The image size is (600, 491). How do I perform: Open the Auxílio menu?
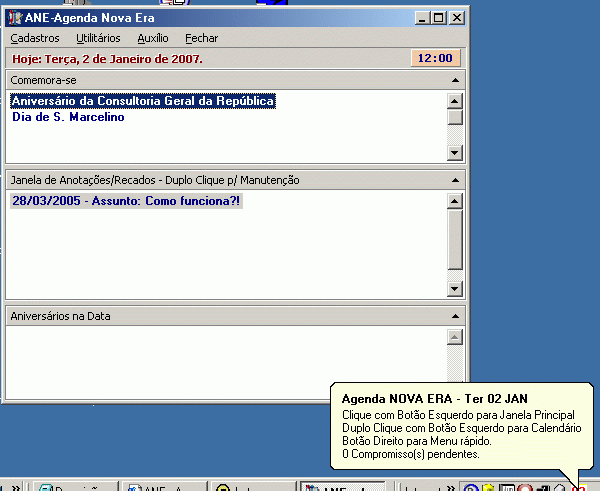(x=153, y=38)
